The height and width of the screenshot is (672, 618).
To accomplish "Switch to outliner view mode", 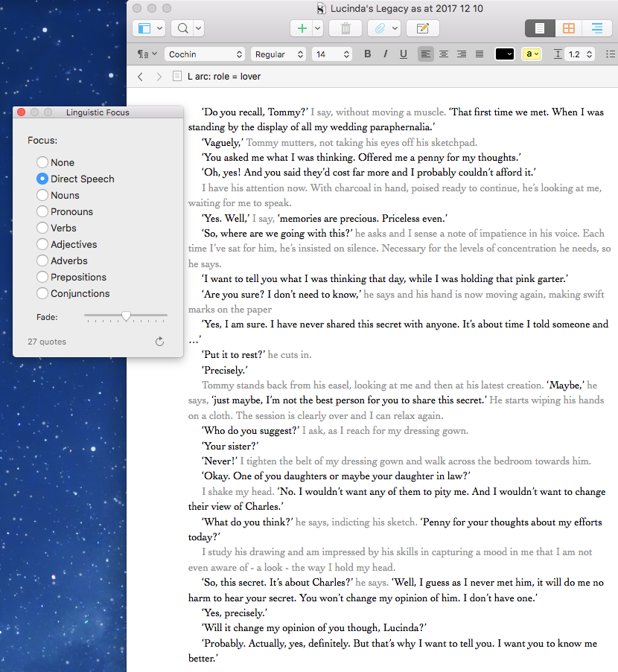I will (x=597, y=29).
